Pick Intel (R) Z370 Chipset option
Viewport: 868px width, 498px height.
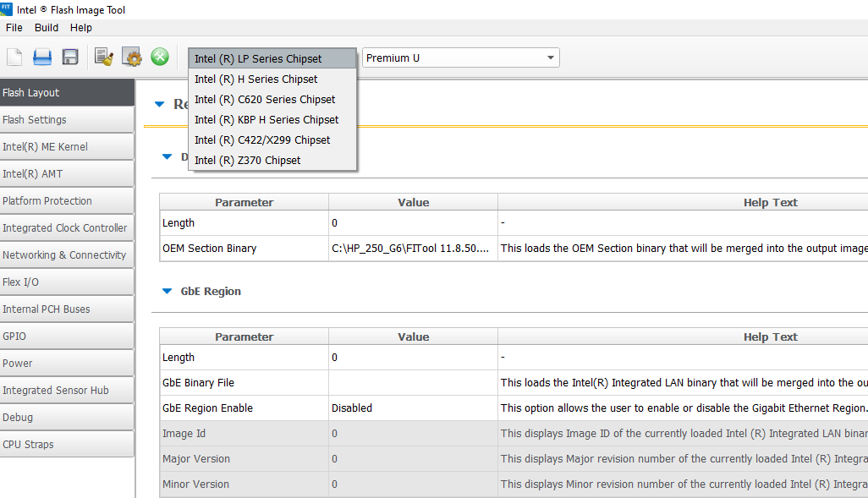coord(272,161)
